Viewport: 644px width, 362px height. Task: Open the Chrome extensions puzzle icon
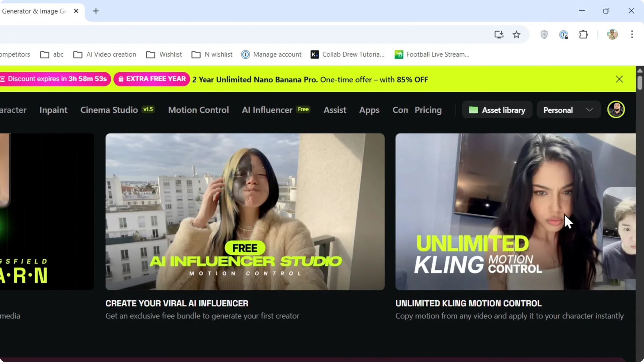584,35
